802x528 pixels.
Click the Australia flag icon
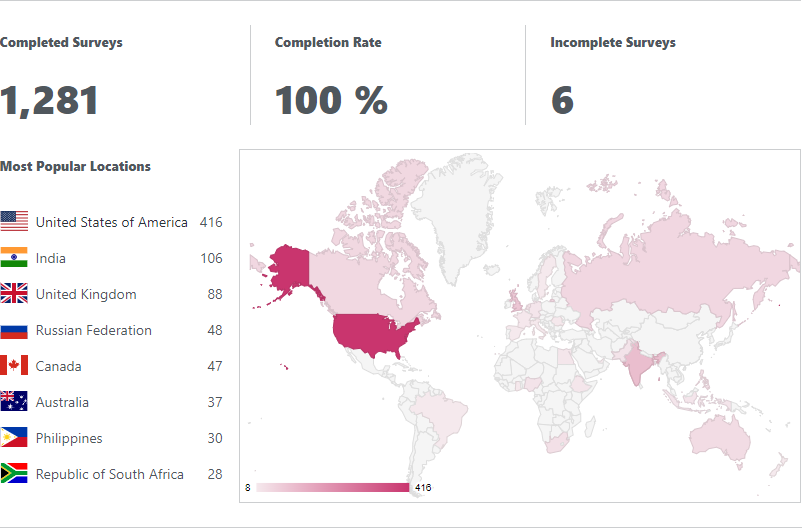[14, 402]
